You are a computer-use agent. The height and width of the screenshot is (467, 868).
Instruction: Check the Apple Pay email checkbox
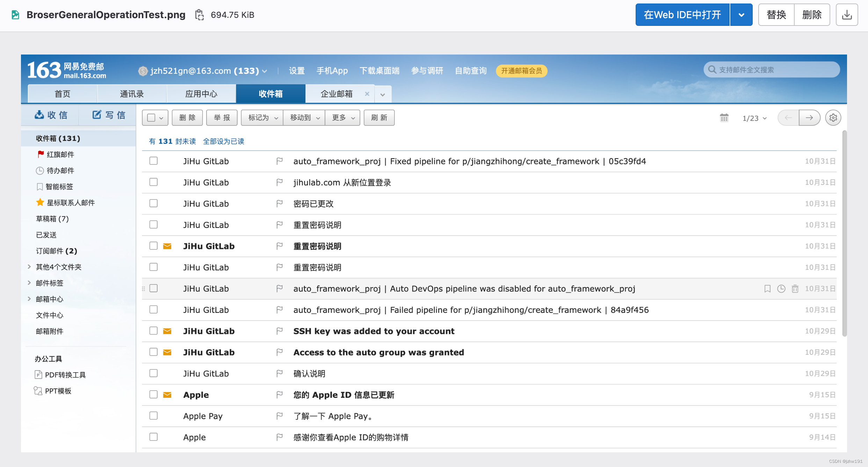point(153,416)
